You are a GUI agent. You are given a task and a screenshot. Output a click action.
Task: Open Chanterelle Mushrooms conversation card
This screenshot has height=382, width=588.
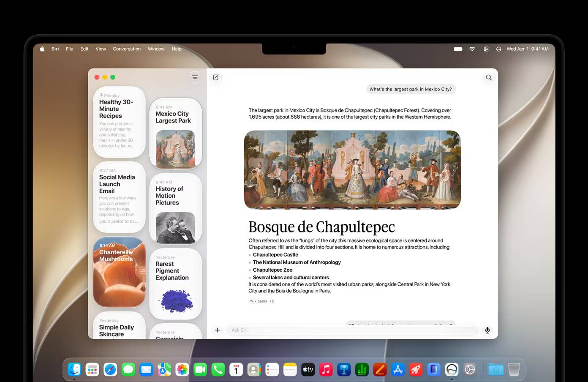click(x=120, y=272)
